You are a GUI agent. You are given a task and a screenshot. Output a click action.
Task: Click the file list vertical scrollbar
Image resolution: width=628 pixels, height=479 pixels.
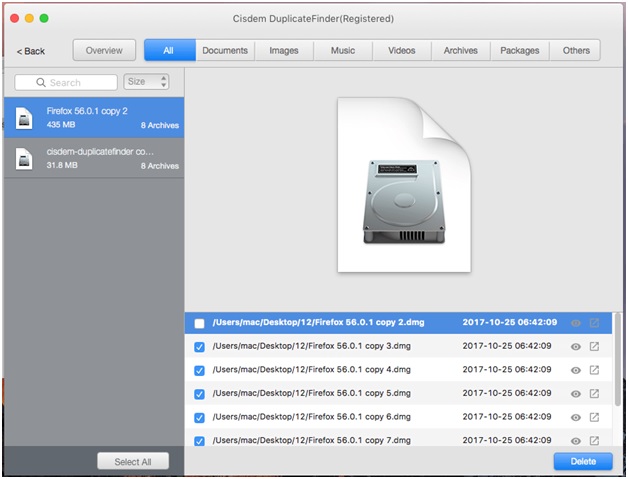point(618,359)
